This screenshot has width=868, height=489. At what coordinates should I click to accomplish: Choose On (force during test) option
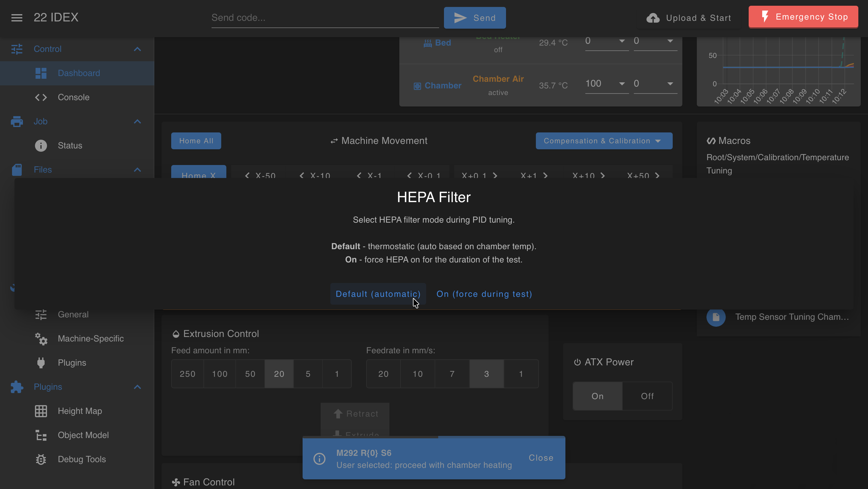pos(484,294)
